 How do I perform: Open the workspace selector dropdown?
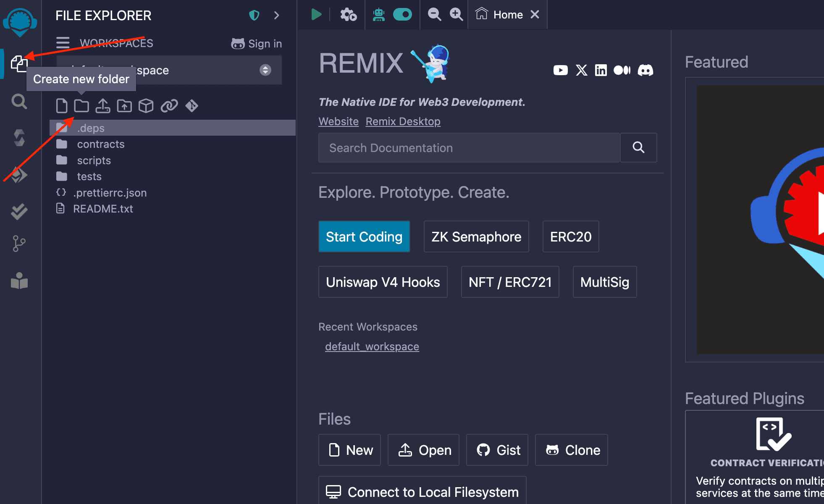pyautogui.click(x=169, y=70)
